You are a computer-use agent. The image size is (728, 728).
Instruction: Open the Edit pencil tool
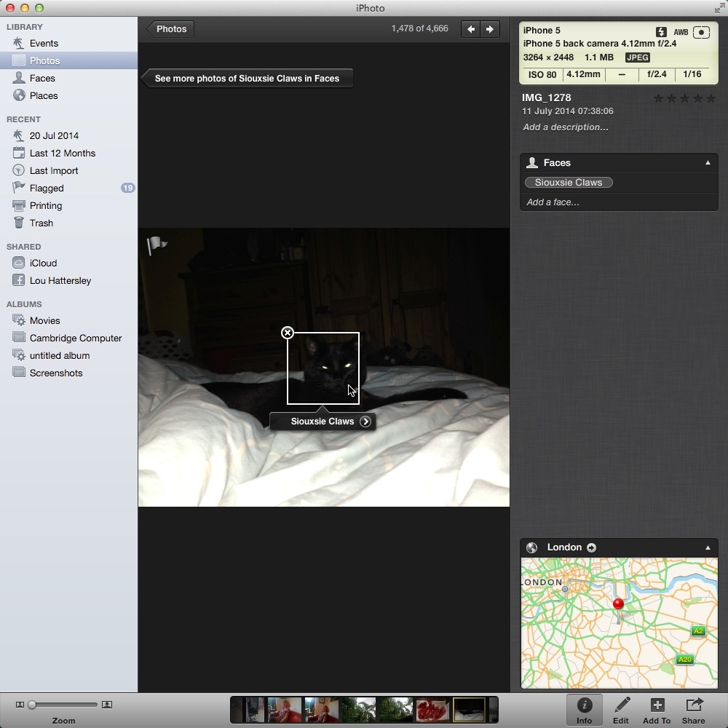point(621,711)
